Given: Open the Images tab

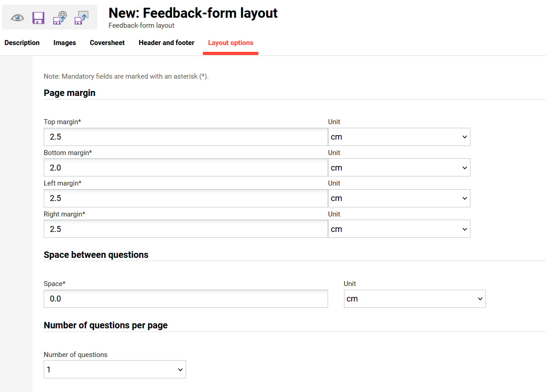Looking at the screenshot, I should (65, 43).
